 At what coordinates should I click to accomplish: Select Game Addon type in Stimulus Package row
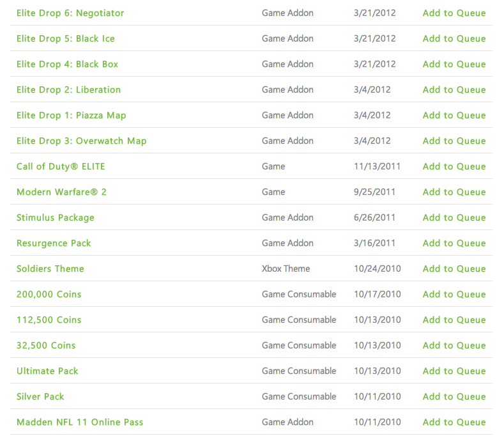pyautogui.click(x=287, y=217)
